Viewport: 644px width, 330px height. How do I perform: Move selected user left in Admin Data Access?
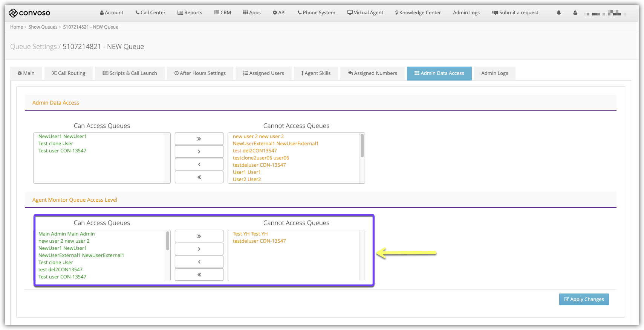pos(199,164)
